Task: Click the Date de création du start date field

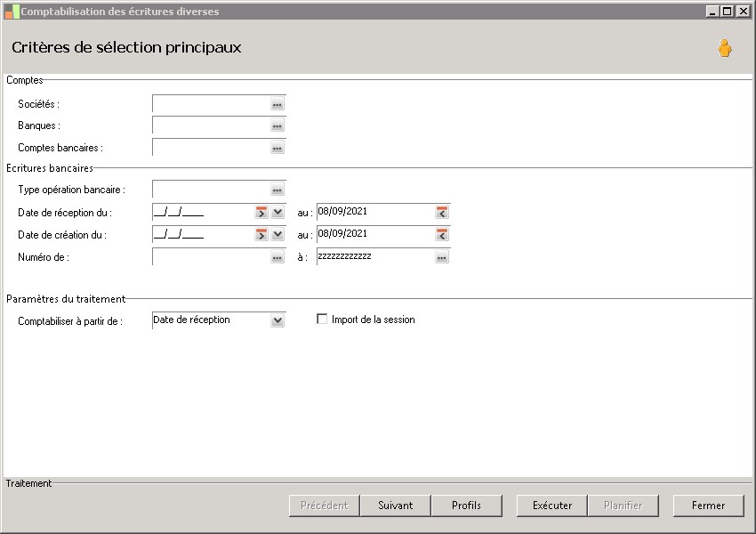Action: coord(203,234)
